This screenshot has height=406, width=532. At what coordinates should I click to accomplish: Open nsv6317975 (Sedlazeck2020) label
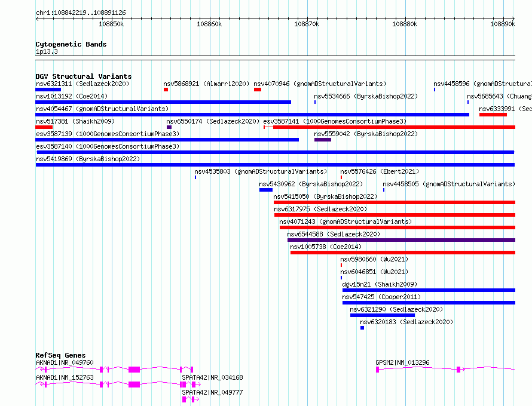coord(320,209)
